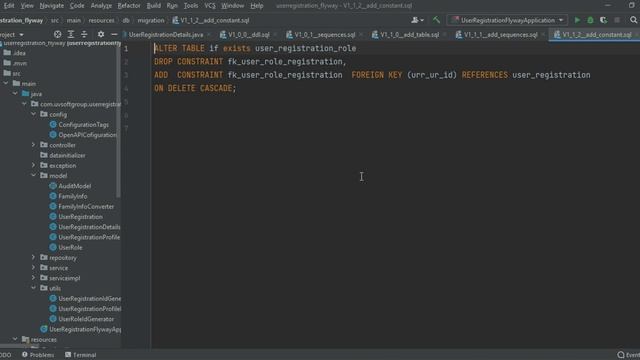Collapse all in Project panel icon
The width and height of the screenshot is (640, 360).
point(84,34)
